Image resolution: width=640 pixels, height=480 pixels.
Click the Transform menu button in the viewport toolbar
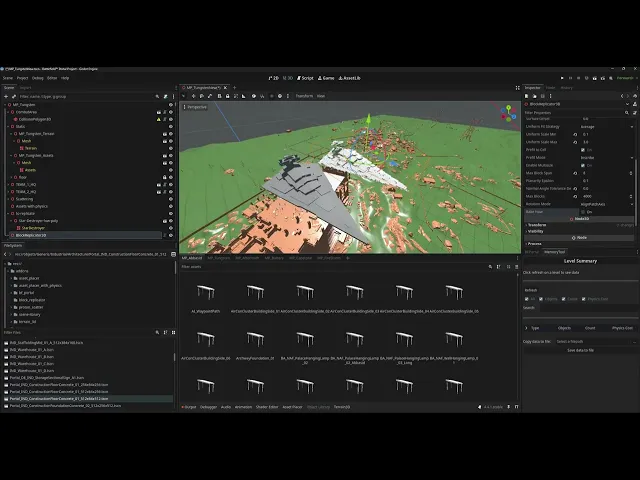pyautogui.click(x=304, y=96)
